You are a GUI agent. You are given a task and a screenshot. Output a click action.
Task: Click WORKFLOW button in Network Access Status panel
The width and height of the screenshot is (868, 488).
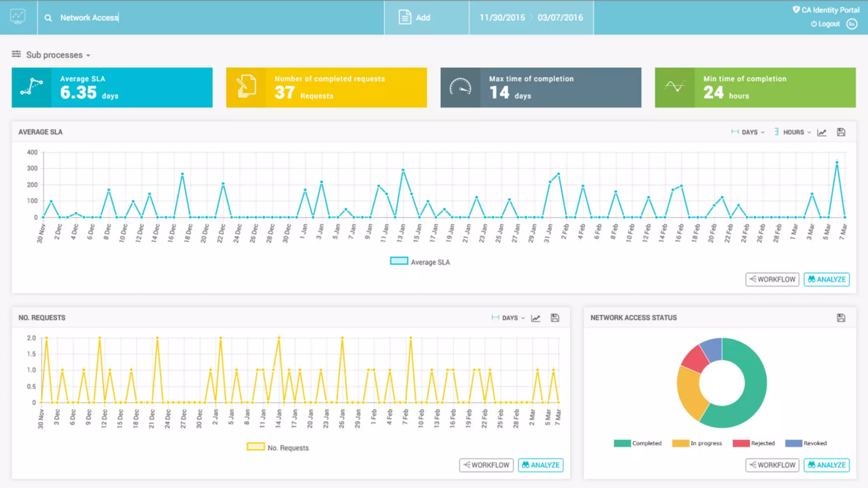[x=772, y=465]
